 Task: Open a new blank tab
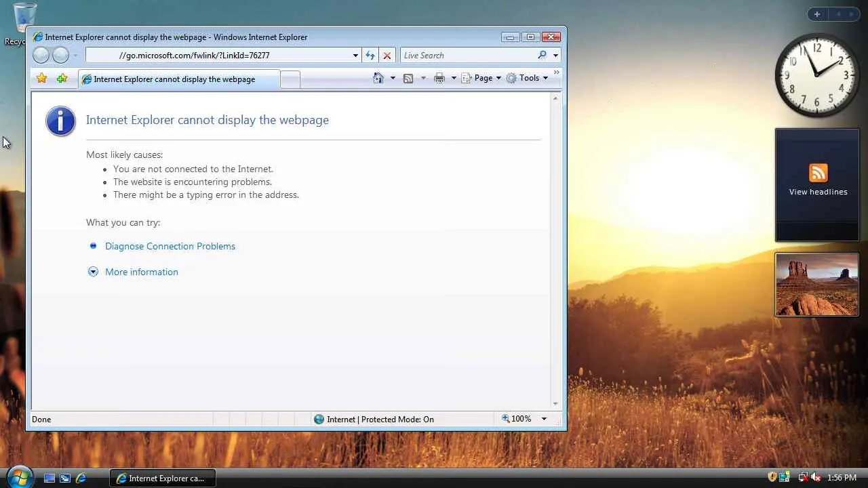290,80
